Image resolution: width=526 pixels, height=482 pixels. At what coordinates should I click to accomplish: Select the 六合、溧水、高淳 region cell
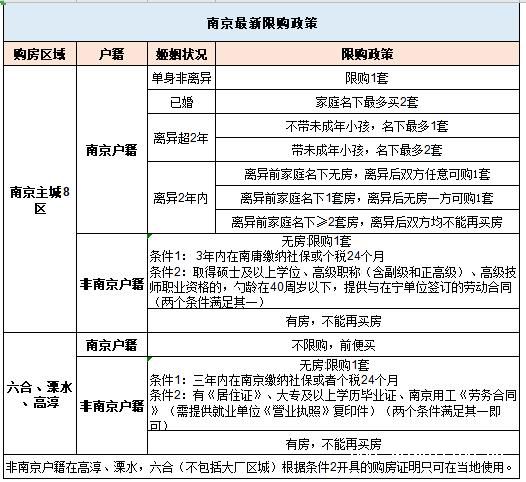click(x=40, y=394)
